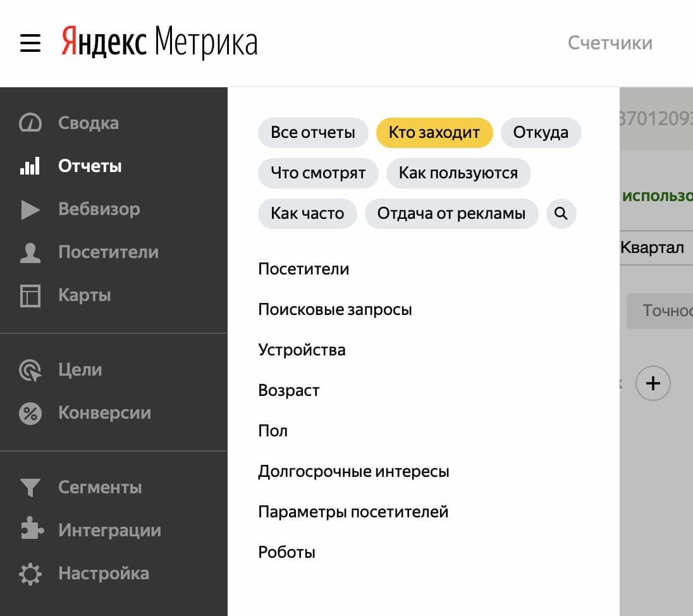Collapse the sidebar with the hamburger menu
The height and width of the screenshot is (616, 693).
point(30,43)
